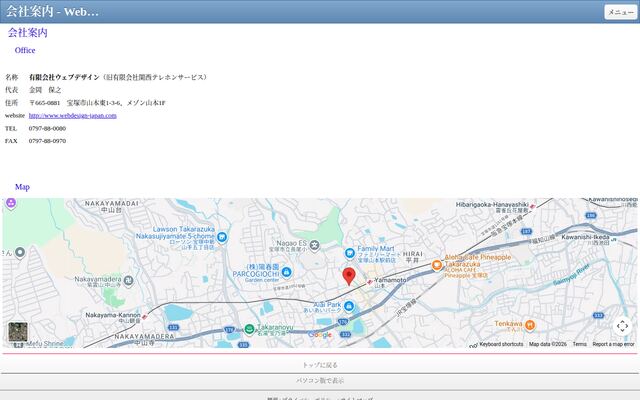Click Nakayamadera temple marker
The image size is (640, 400).
coord(129,281)
